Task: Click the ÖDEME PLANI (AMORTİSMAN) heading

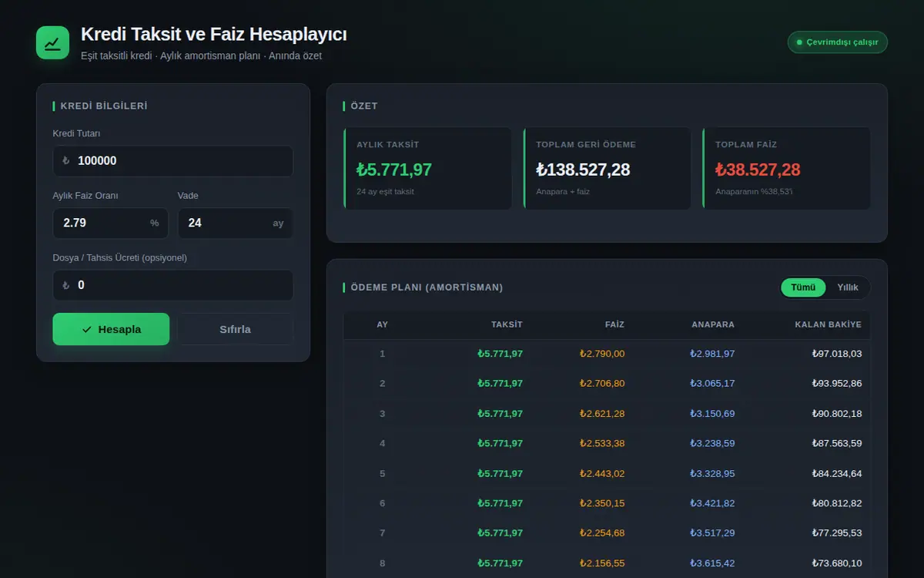Action: click(x=427, y=287)
